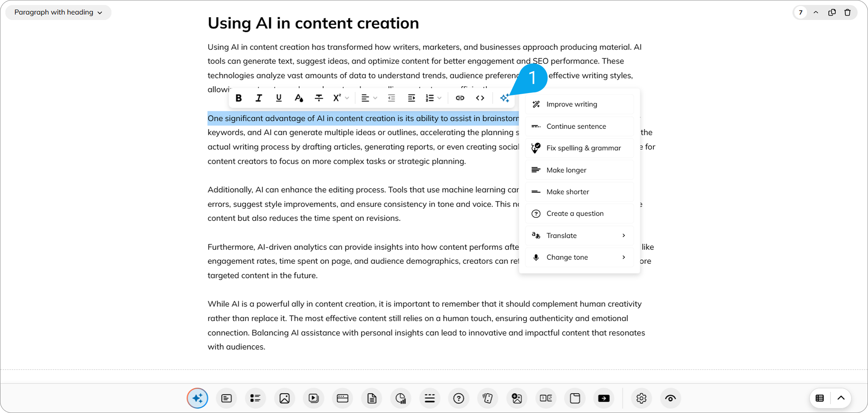This screenshot has width=868, height=413.
Task: Open the code view with the code icon
Action: click(480, 98)
